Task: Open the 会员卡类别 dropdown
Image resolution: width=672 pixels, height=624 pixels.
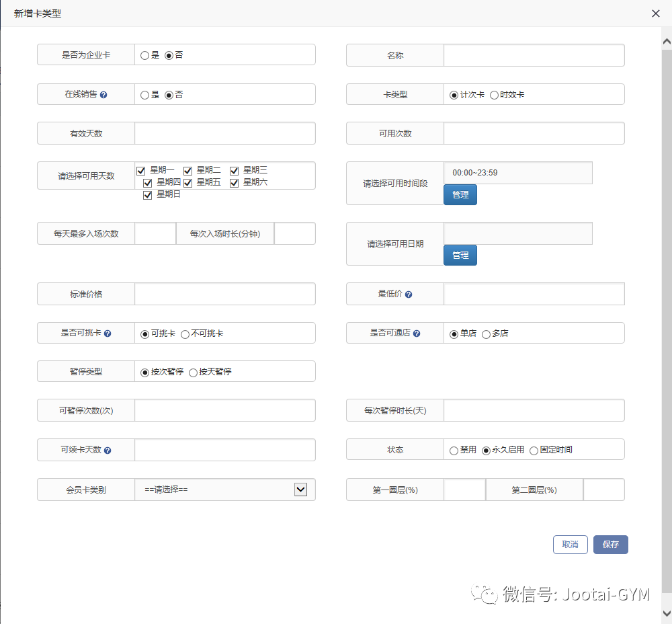Action: [300, 490]
